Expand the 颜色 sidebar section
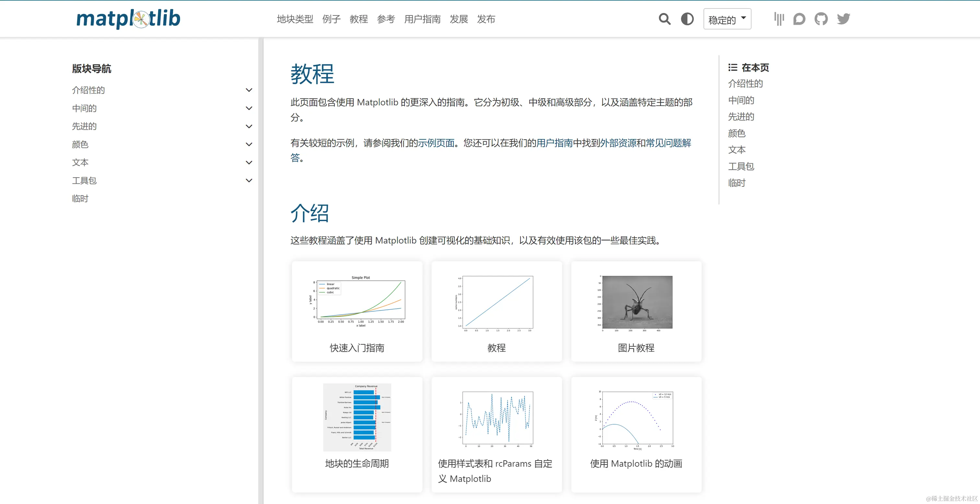This screenshot has height=504, width=980. (249, 144)
